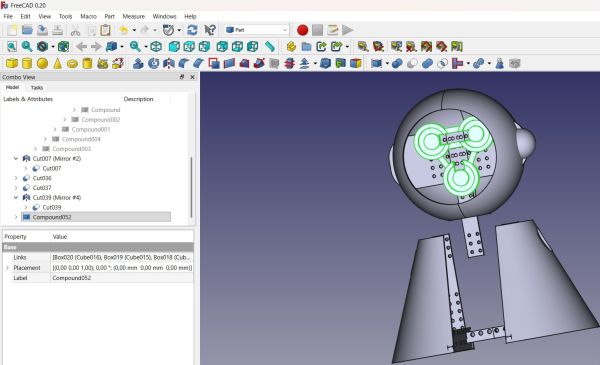Click the Links property value cell
Image resolution: width=600 pixels, height=365 pixels.
click(x=122, y=257)
